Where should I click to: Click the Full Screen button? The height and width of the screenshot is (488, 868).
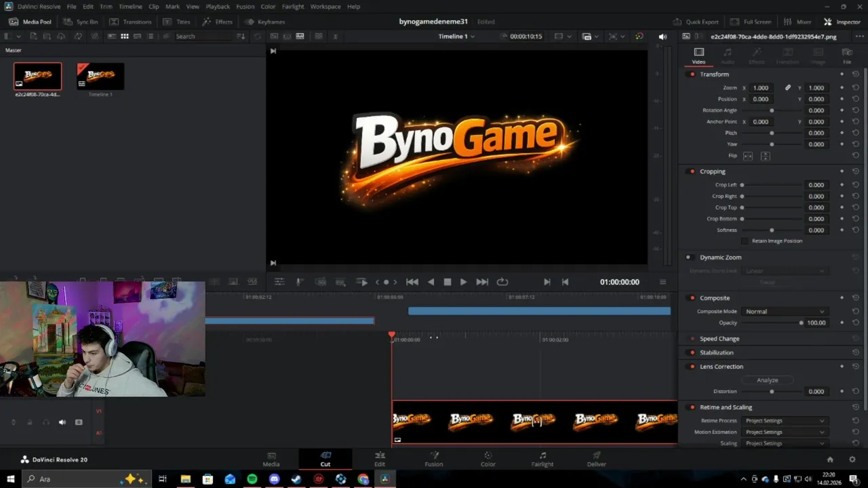click(x=751, y=22)
